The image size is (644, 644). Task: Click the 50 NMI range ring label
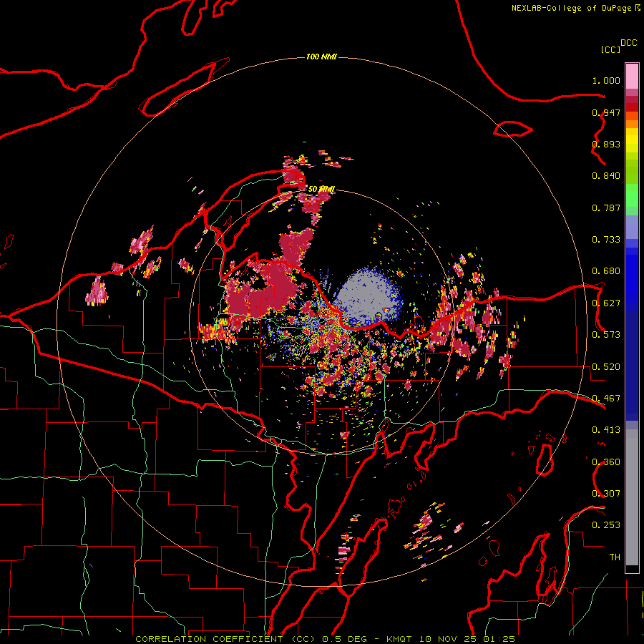[321, 189]
